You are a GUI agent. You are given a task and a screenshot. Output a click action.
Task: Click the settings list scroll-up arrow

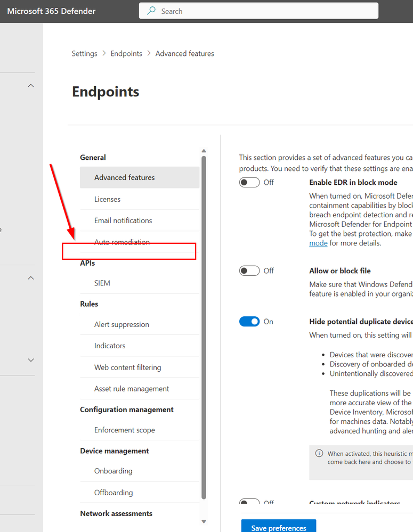pyautogui.click(x=204, y=151)
